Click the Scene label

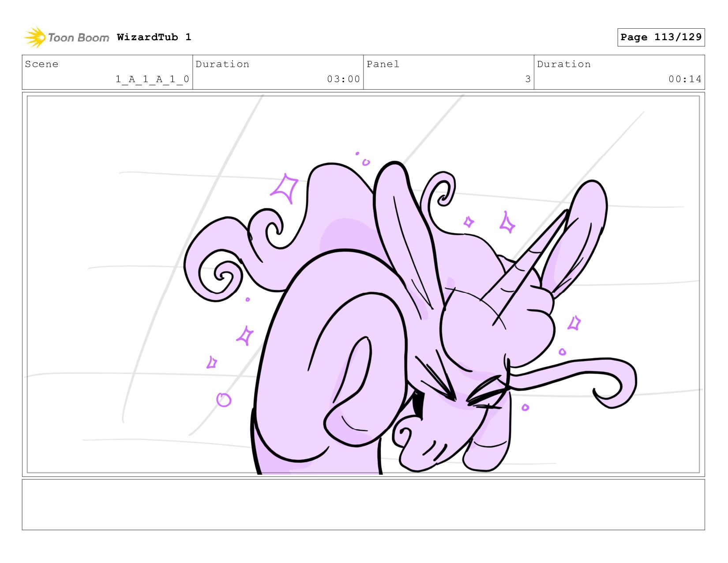pos(41,64)
